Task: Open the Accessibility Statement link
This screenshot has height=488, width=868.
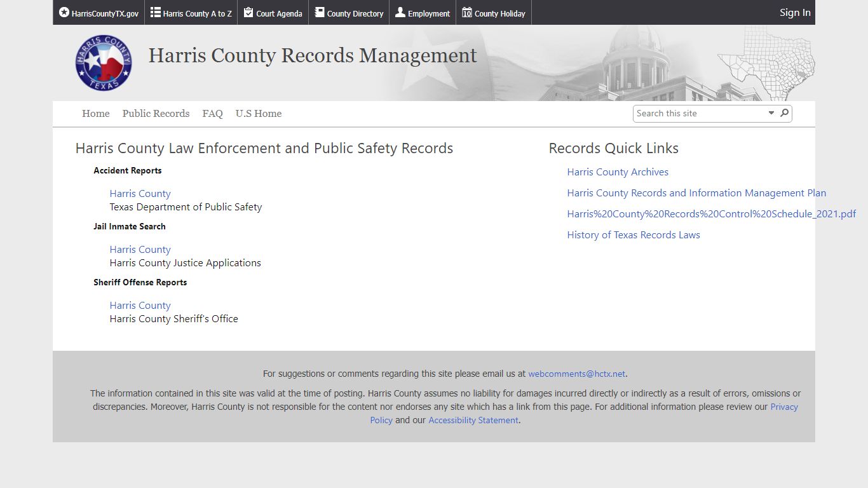Action: tap(473, 421)
